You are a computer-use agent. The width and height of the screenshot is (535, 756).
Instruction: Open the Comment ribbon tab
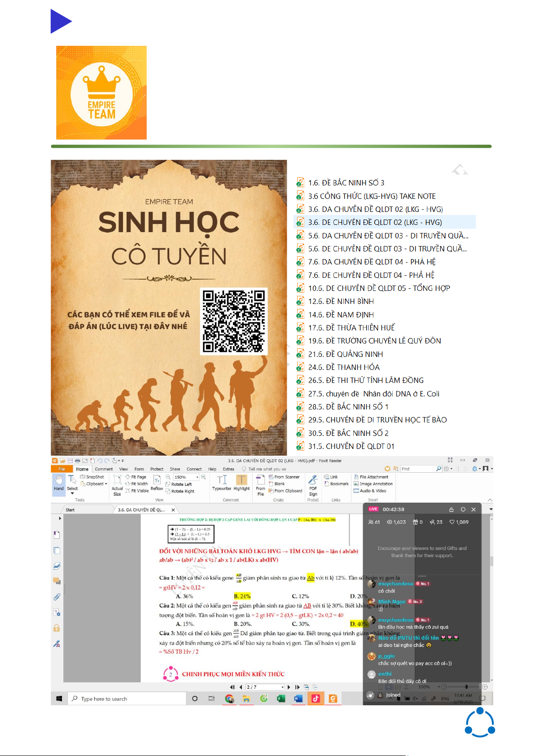[x=104, y=469]
